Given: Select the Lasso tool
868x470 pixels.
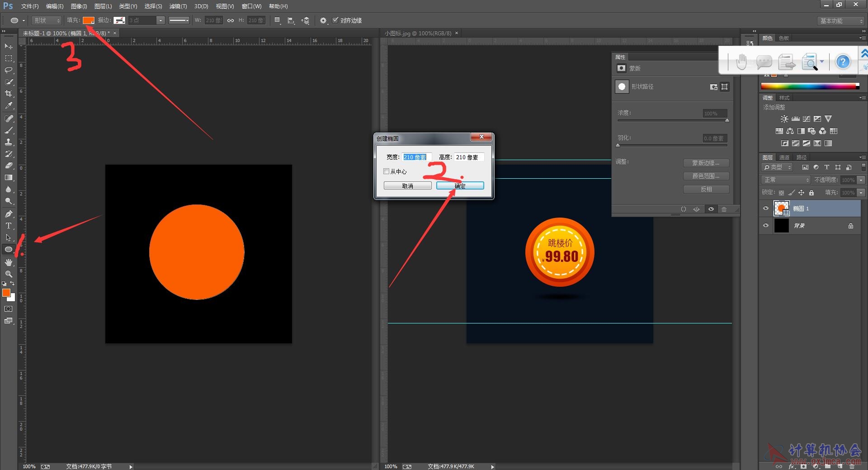Looking at the screenshot, I should pos(9,70).
